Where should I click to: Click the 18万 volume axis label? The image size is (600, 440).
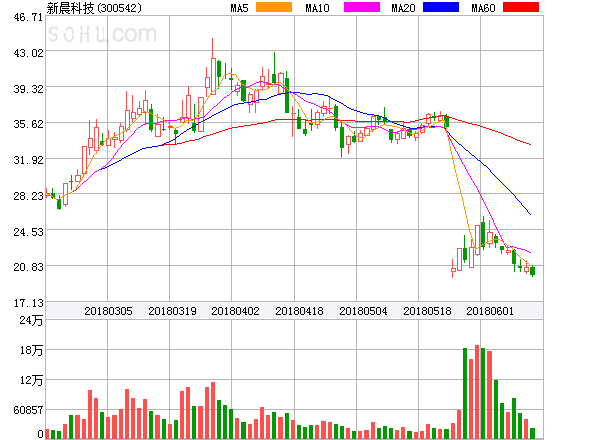(x=31, y=350)
